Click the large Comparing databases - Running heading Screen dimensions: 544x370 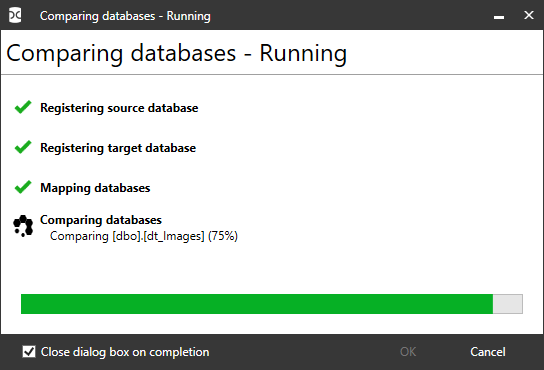click(x=177, y=53)
